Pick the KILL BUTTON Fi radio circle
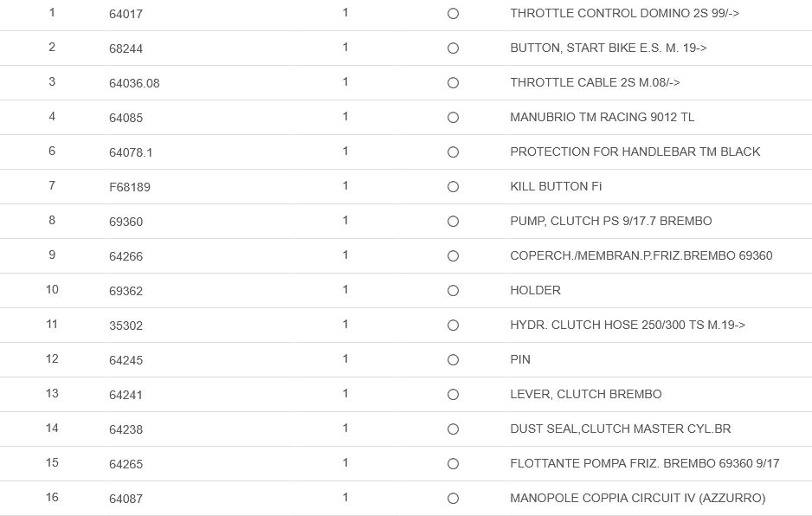Screen dimensions: 812x516 [453, 187]
